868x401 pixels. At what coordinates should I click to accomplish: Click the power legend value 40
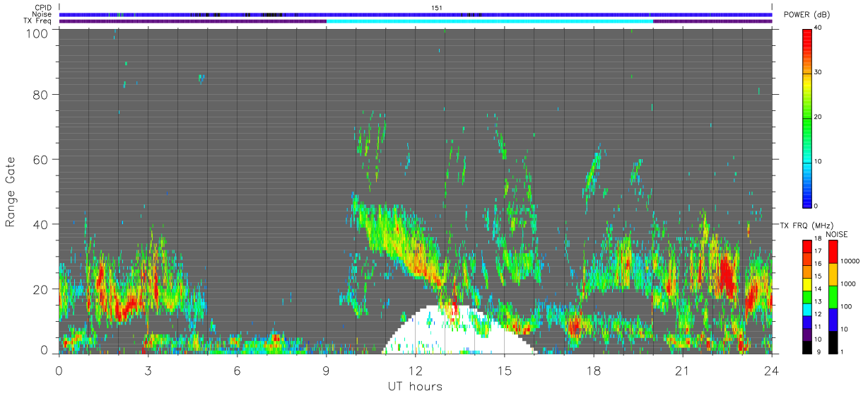point(819,28)
